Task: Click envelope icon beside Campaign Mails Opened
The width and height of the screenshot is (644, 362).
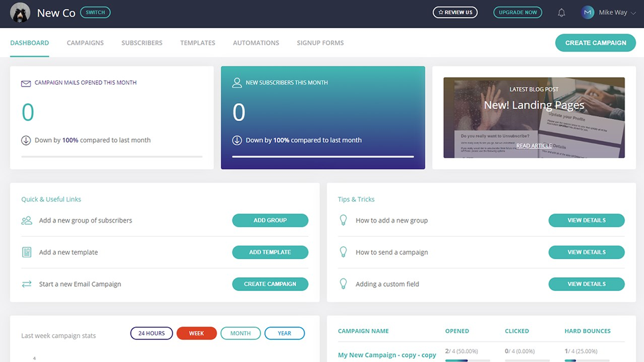Action: [26, 83]
